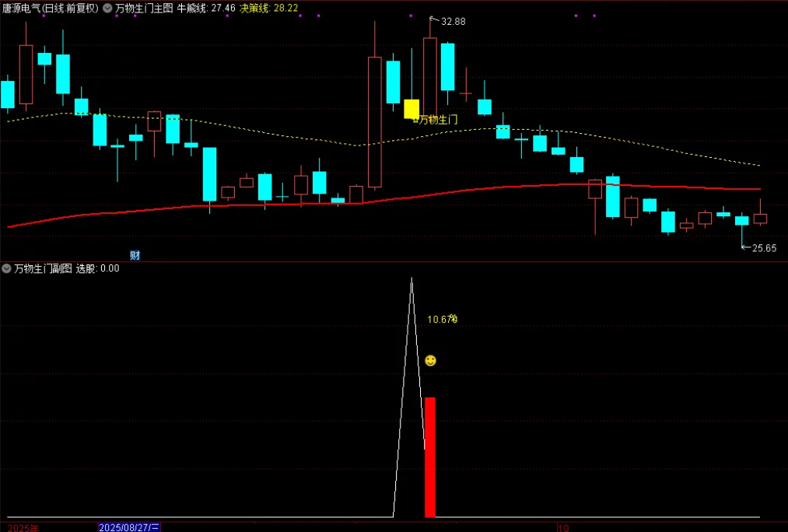
Task: Click the 25.65 low price arrow marker
Action: point(758,248)
